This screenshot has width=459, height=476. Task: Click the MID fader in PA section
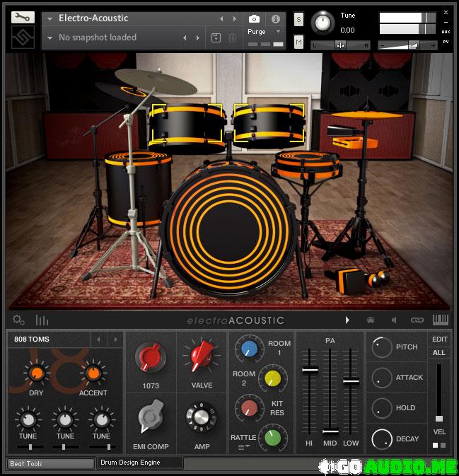(x=330, y=430)
